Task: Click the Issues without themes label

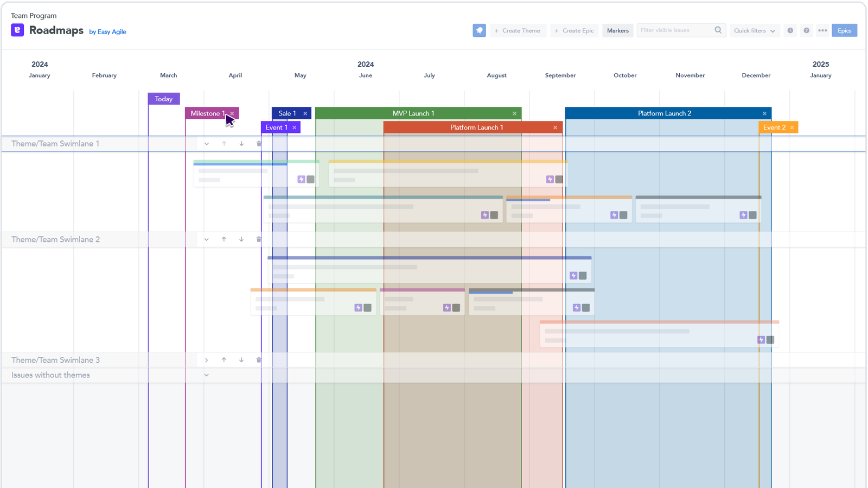Action: (51, 375)
